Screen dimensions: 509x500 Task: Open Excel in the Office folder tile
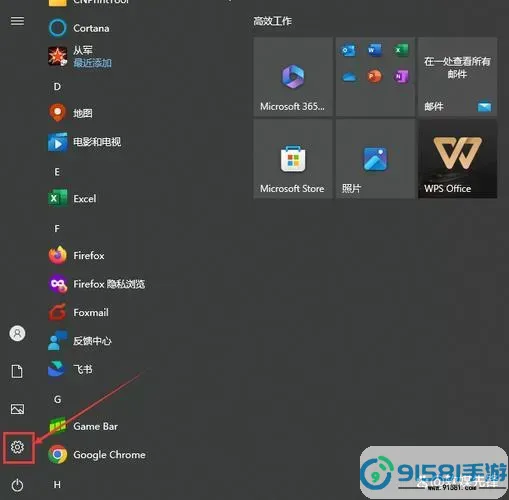pyautogui.click(x=401, y=50)
